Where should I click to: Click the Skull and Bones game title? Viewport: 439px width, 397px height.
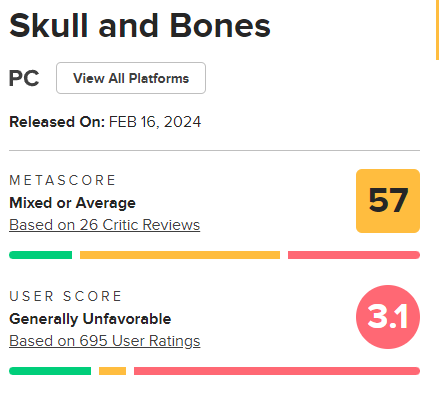point(140,26)
